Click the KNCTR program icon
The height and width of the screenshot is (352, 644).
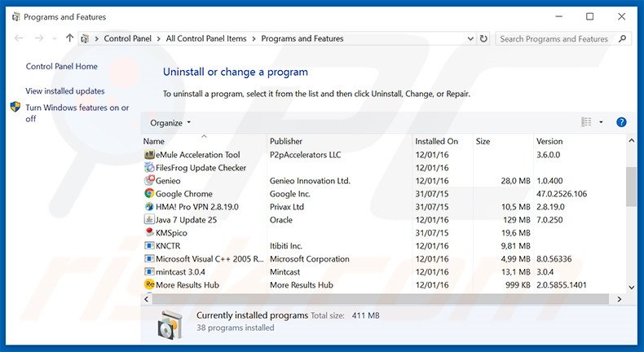[x=149, y=245]
